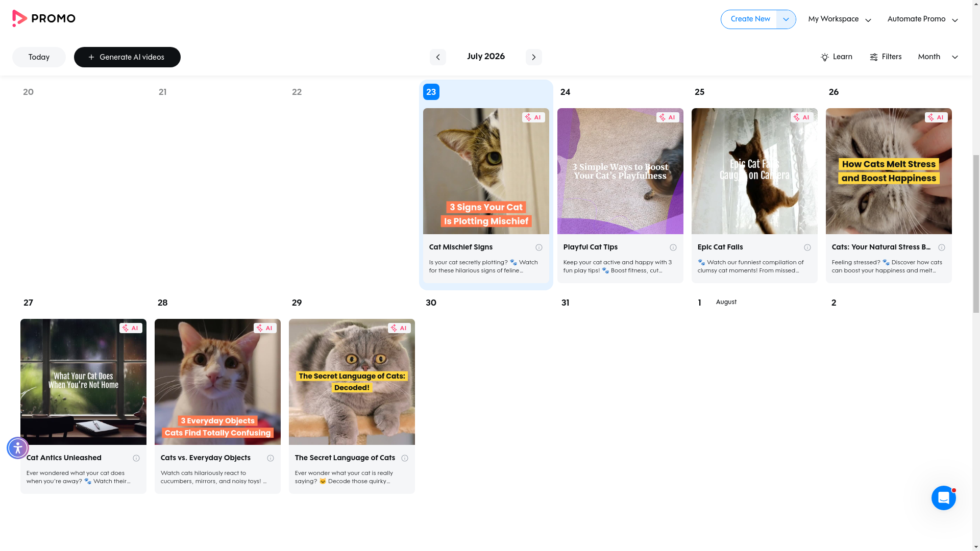Click the Promo logo
The width and height of the screenshot is (980, 551).
tap(44, 19)
